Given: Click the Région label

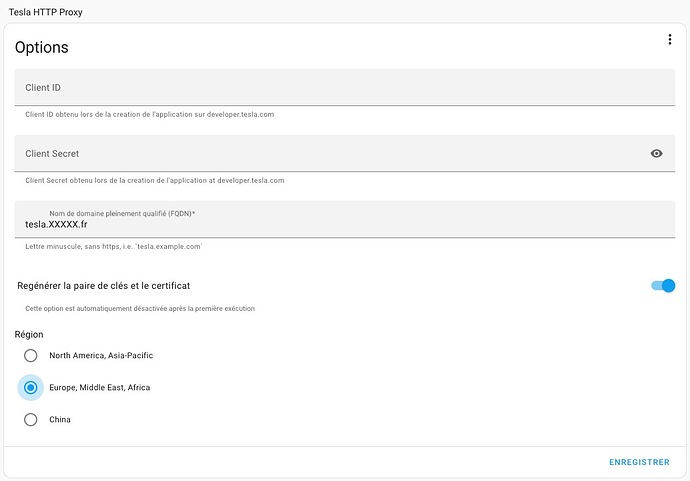Looking at the screenshot, I should [29, 334].
